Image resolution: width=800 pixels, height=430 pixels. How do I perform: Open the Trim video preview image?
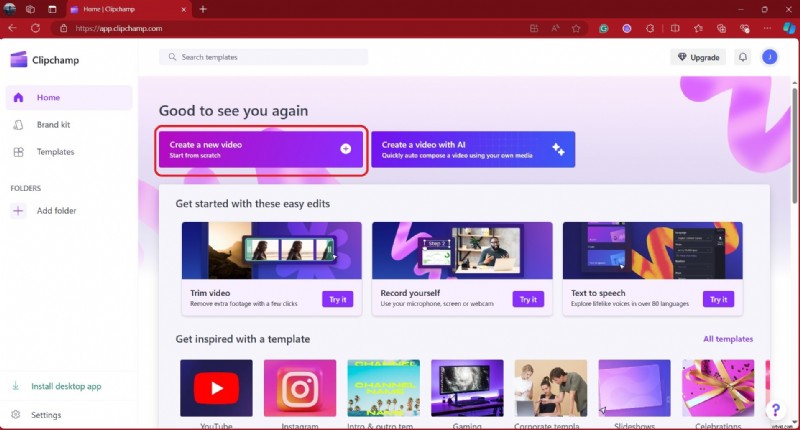click(x=272, y=250)
